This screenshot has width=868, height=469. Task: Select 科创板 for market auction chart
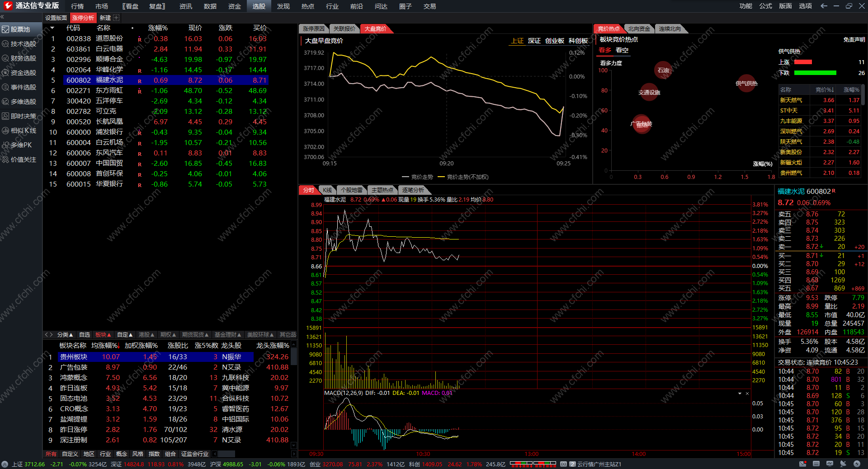(578, 41)
